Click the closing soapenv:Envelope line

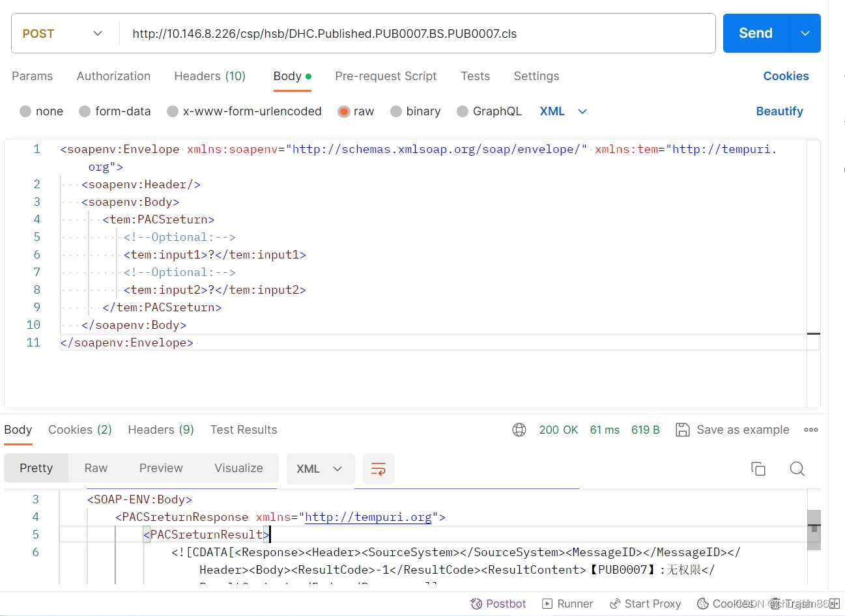[127, 343]
